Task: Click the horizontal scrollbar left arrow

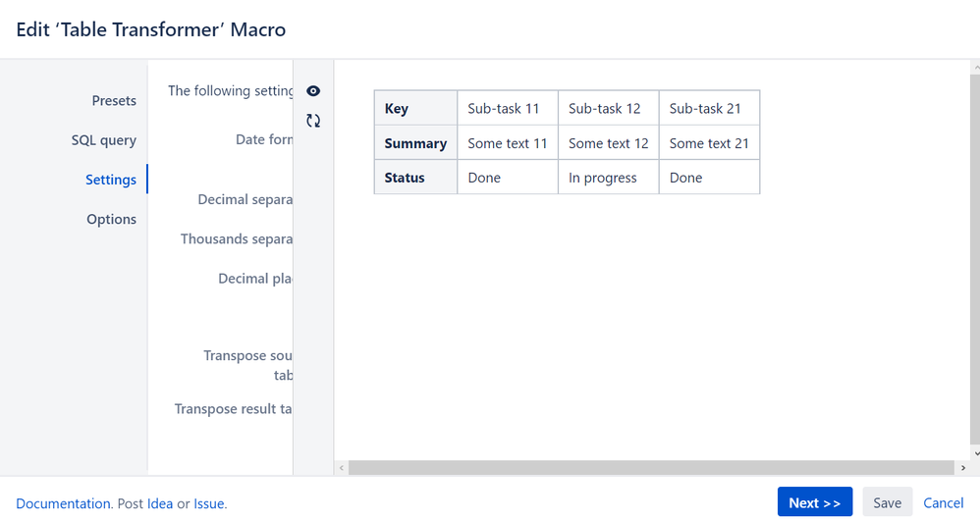Action: 342,468
